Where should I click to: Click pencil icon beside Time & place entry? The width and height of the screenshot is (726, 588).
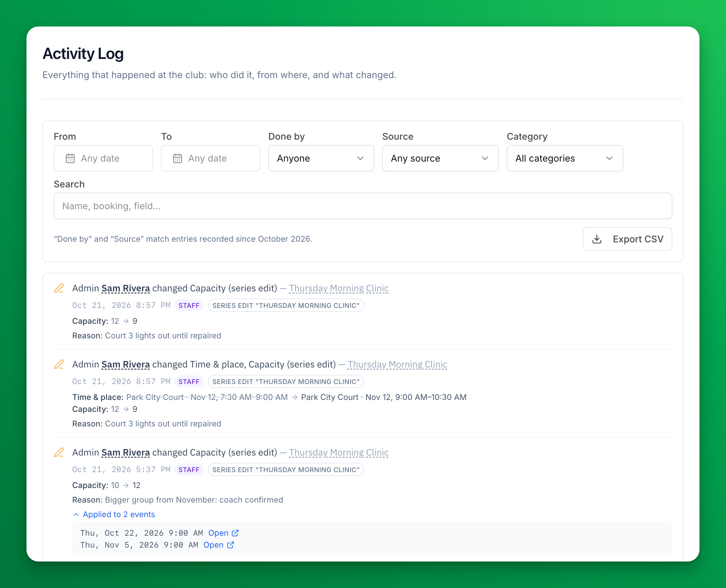[x=59, y=365]
